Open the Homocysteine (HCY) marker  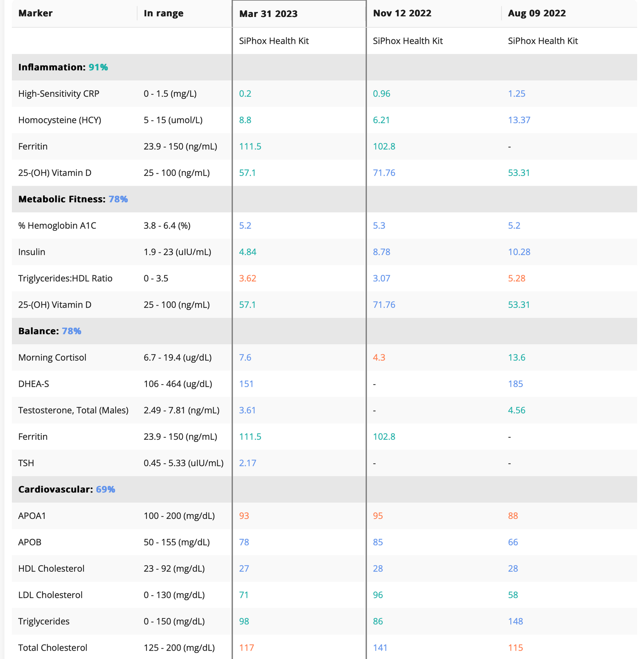[x=60, y=120]
